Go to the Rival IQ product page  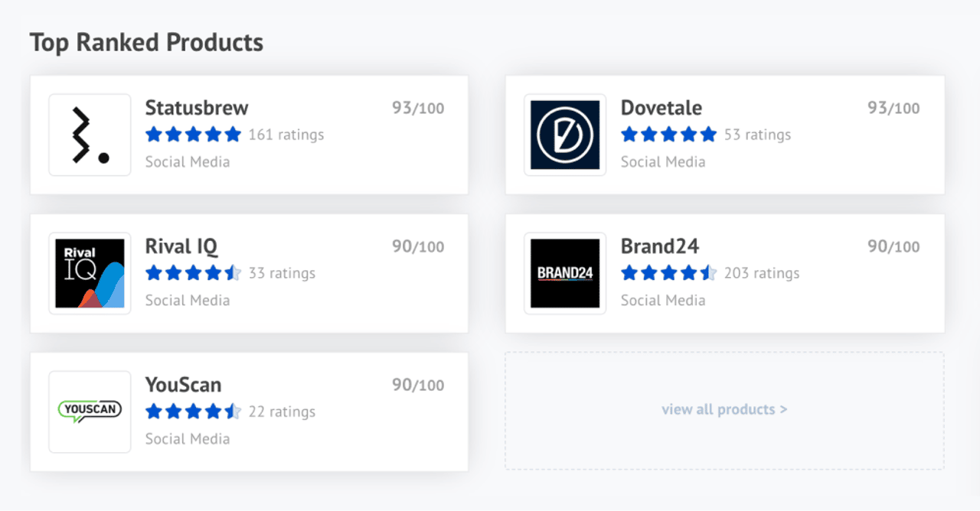(181, 246)
